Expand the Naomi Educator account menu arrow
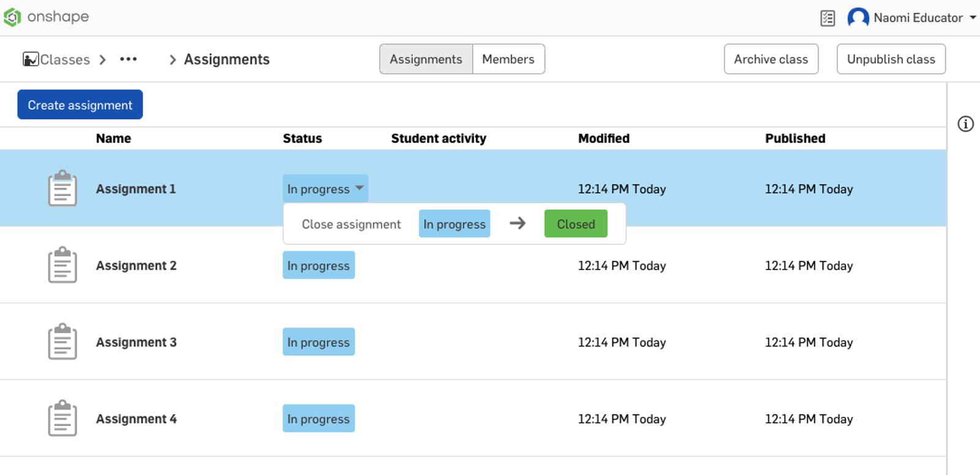This screenshot has width=980, height=475. coord(973,18)
